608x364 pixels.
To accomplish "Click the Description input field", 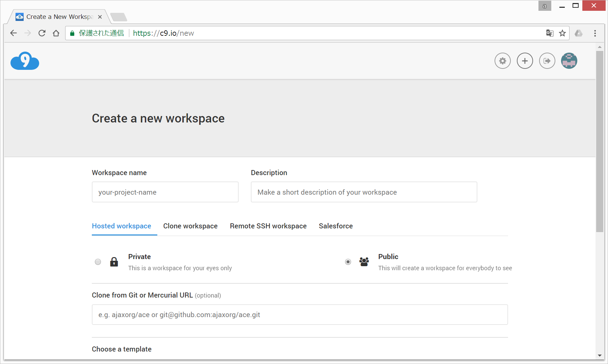I will tap(364, 192).
